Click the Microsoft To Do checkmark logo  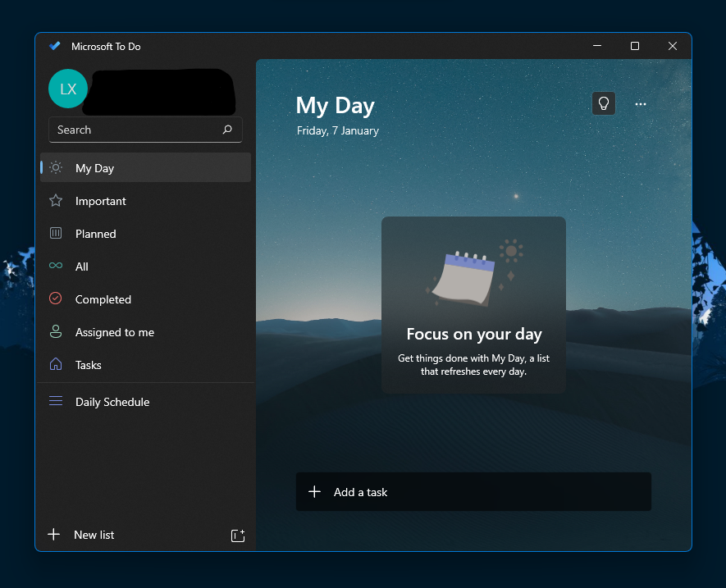point(55,46)
